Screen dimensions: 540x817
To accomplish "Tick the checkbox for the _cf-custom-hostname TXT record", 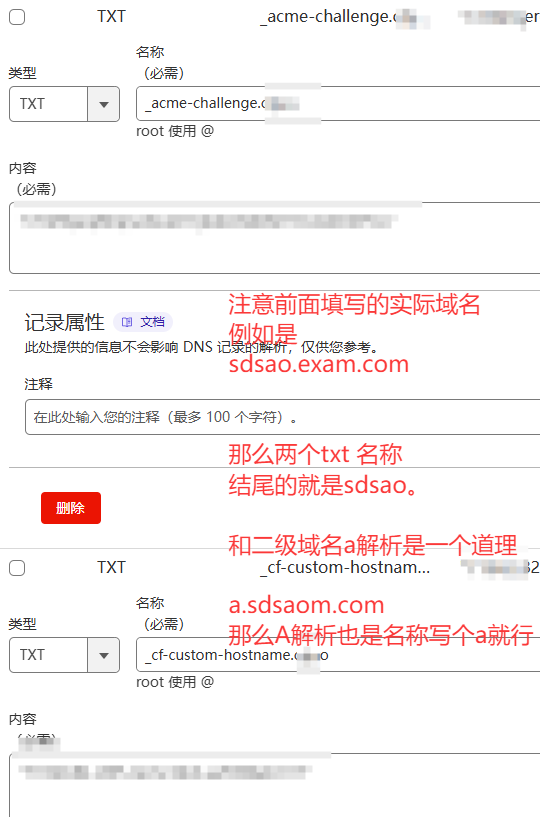I will click(x=17, y=568).
